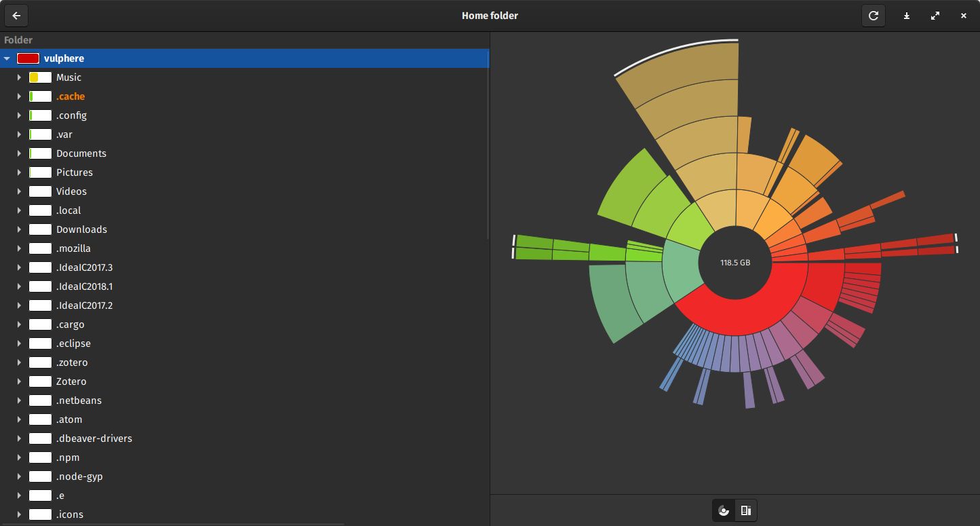Expand the .cache folder tree node

coord(19,97)
